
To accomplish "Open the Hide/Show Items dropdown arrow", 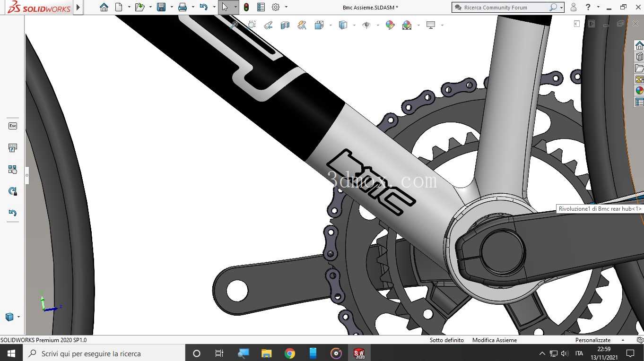I will point(377,25).
